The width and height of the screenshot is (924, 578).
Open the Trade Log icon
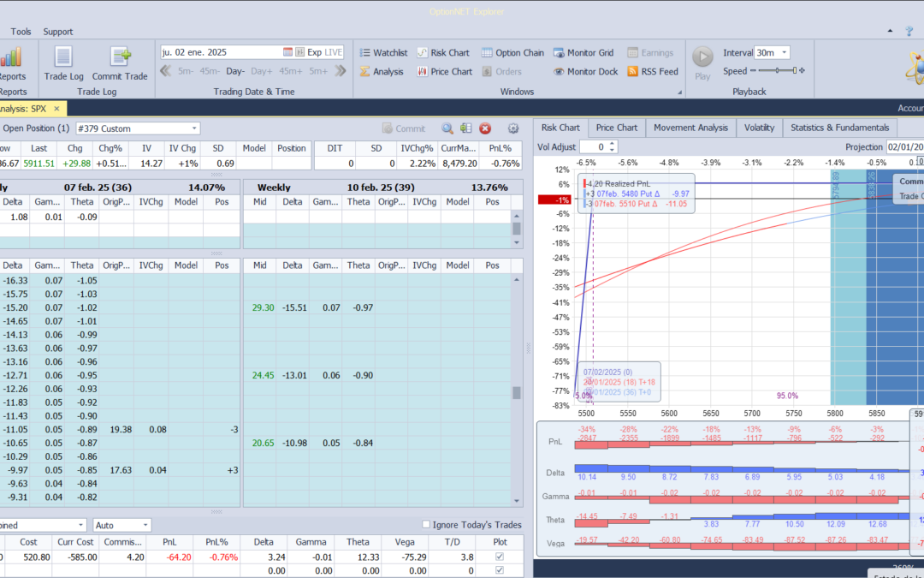[x=63, y=58]
